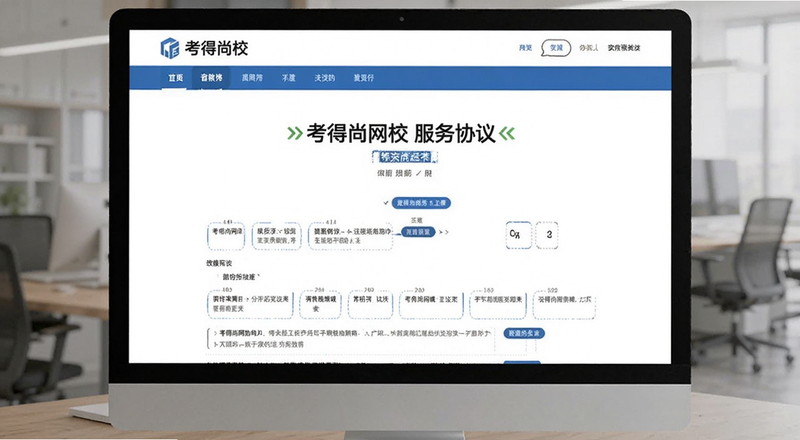800x440 pixels.
Task: Expand the paragraph row starting with the arrow marker
Action: pyautogui.click(x=351, y=339)
